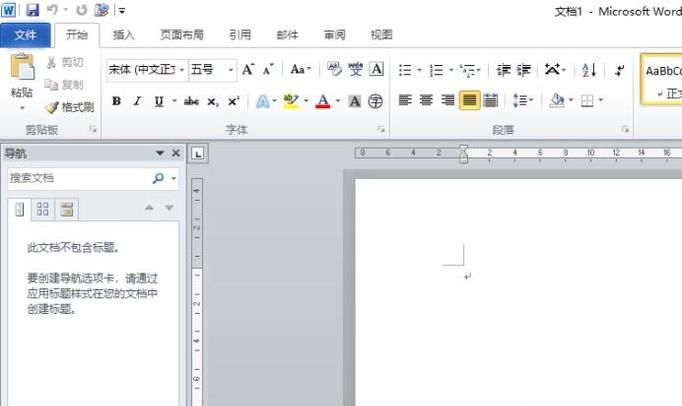
Task: Apply bullet list
Action: [405, 70]
